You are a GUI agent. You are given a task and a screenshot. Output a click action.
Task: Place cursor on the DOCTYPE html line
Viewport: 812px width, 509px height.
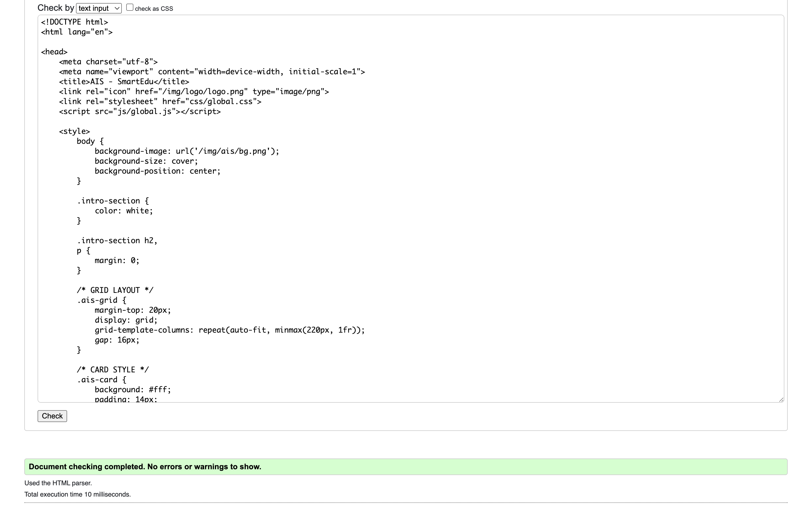pyautogui.click(x=74, y=22)
